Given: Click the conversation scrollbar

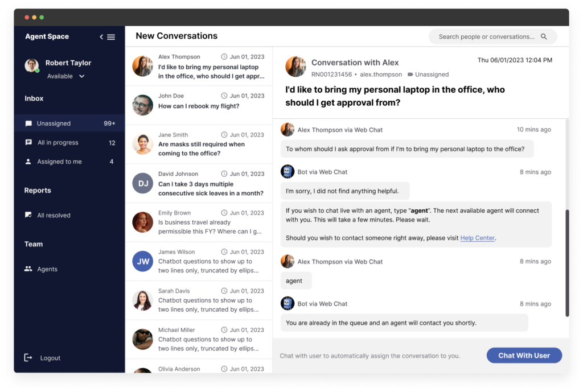Looking at the screenshot, I should (x=566, y=262).
